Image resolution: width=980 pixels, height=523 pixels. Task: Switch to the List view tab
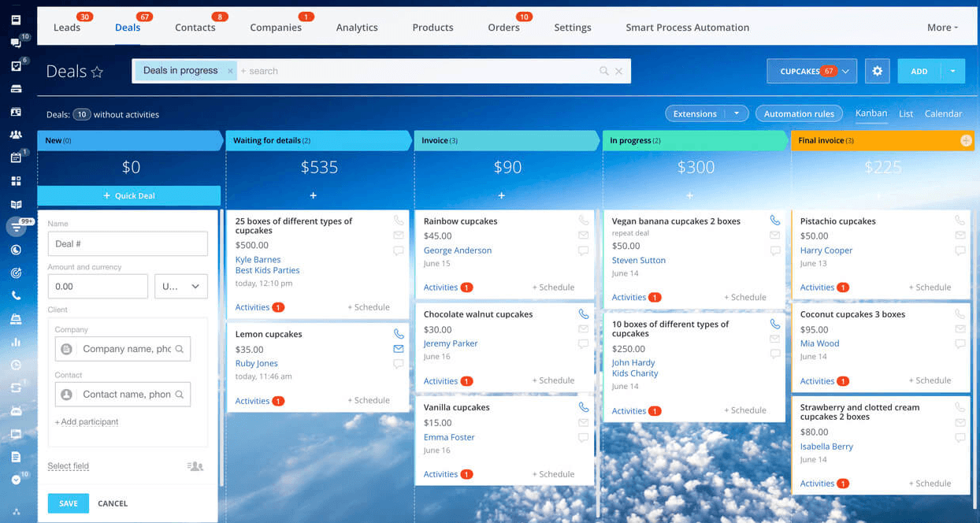coord(906,113)
